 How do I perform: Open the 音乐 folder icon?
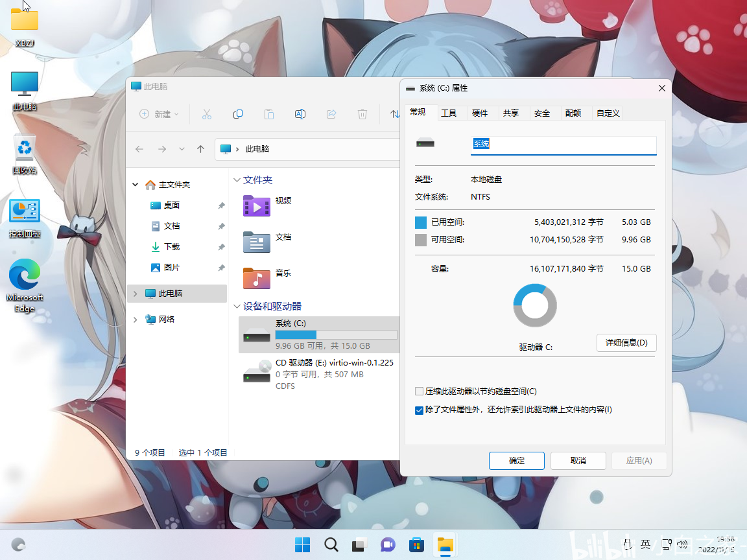coord(256,278)
